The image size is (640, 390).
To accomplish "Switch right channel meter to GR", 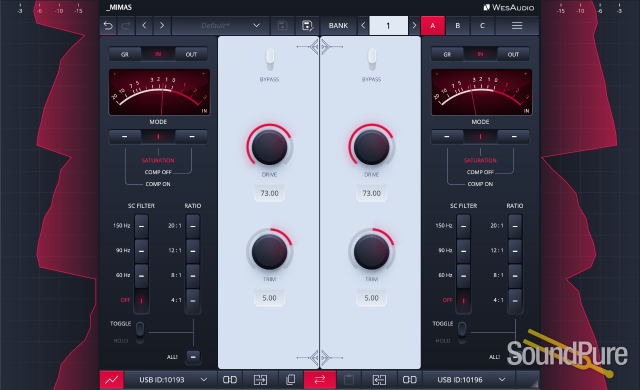I will pos(447,54).
